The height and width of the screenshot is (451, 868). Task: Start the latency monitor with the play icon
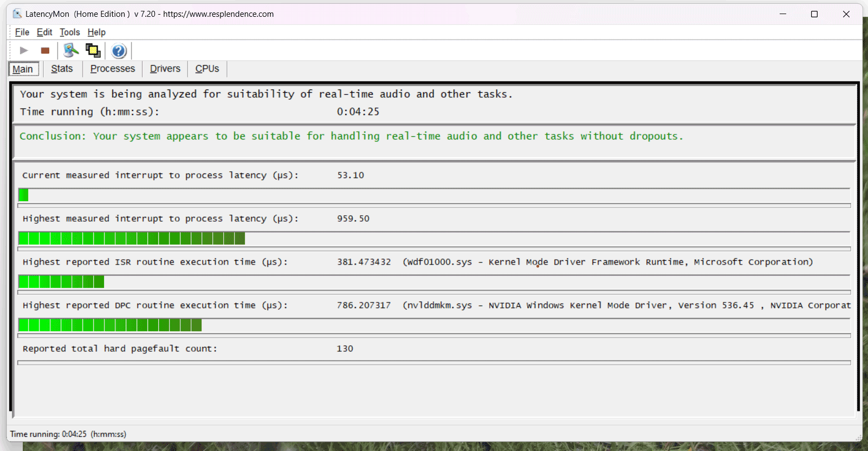coord(24,50)
